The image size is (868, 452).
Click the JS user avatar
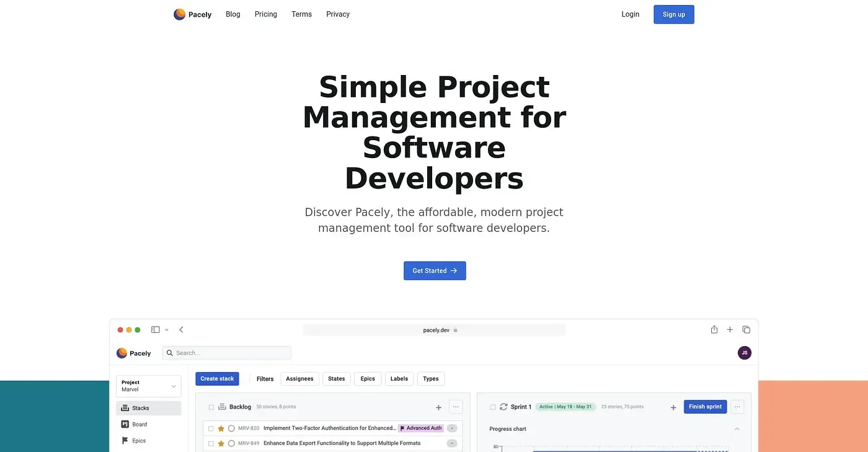point(745,353)
